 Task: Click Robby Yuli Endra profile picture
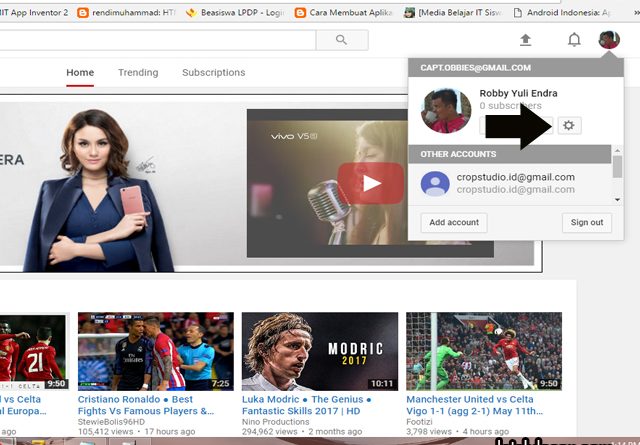pos(446,110)
